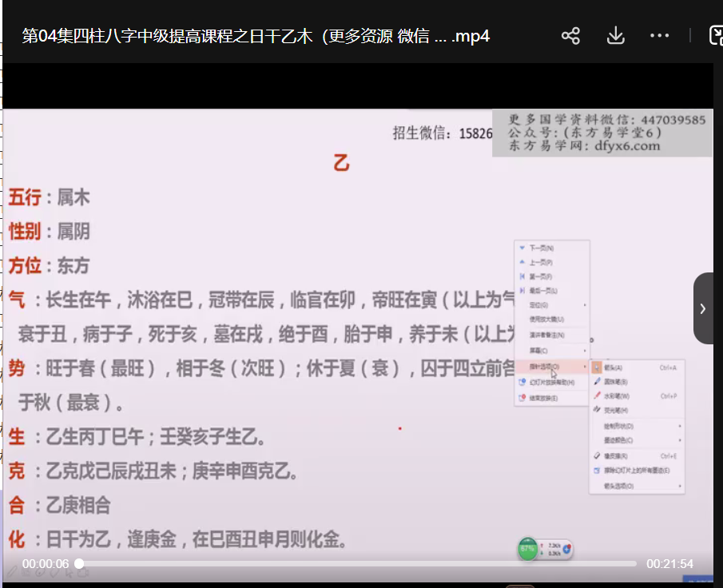Expand the 绘制形状(D) submenu
The height and width of the screenshot is (588, 723).
pyautogui.click(x=637, y=426)
